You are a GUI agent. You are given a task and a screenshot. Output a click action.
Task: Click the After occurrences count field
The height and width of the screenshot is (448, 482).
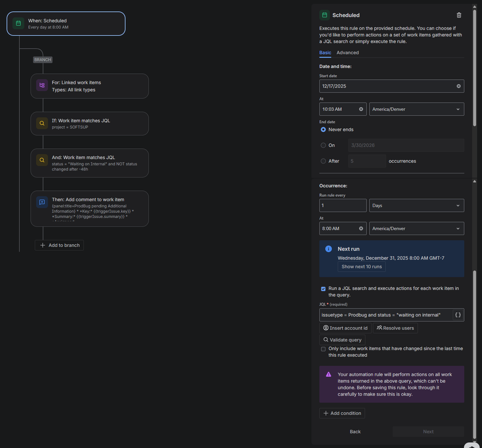coord(367,161)
